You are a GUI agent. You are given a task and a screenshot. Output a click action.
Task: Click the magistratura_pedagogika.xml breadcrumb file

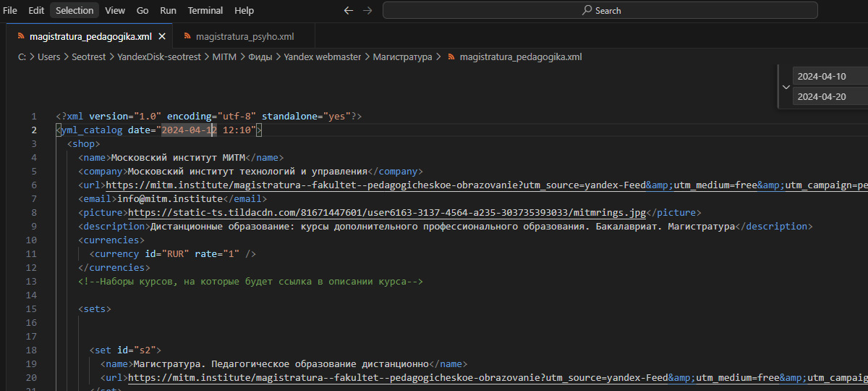tap(521, 56)
